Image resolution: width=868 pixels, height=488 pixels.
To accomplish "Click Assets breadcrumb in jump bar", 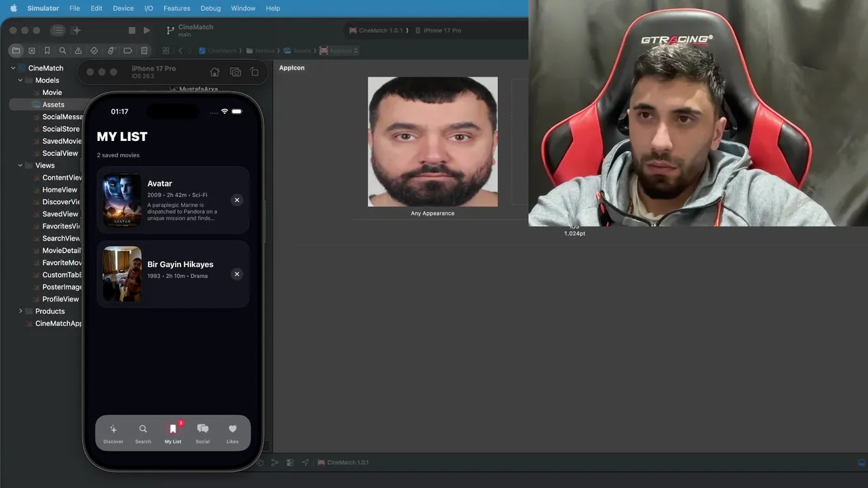I will pyautogui.click(x=298, y=51).
